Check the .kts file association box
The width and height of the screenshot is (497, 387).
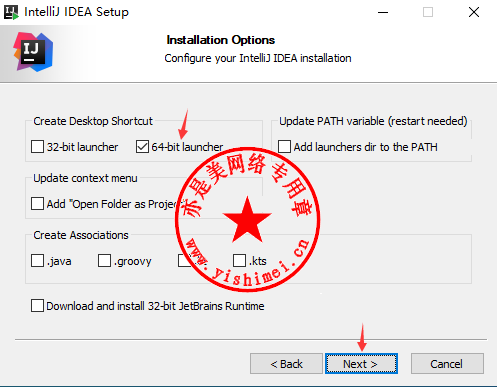coord(239,261)
